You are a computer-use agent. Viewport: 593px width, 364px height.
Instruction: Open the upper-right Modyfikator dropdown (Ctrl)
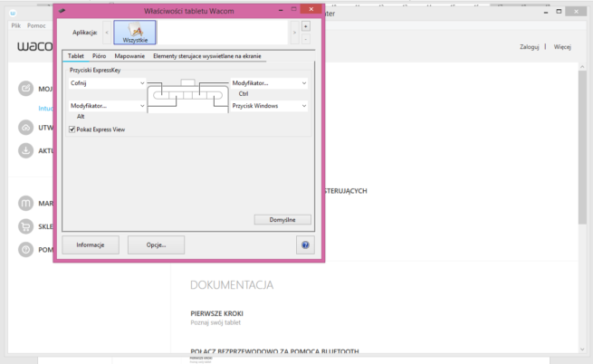pos(269,83)
